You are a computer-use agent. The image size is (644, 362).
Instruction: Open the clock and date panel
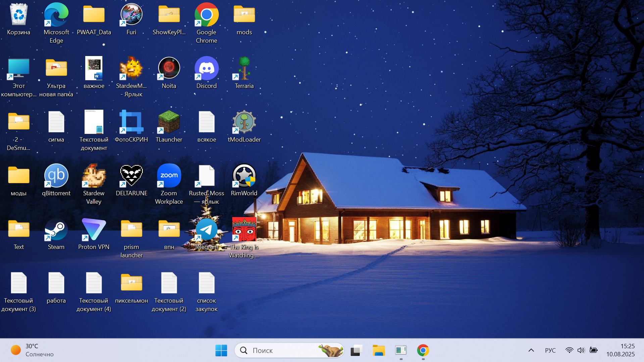620,350
